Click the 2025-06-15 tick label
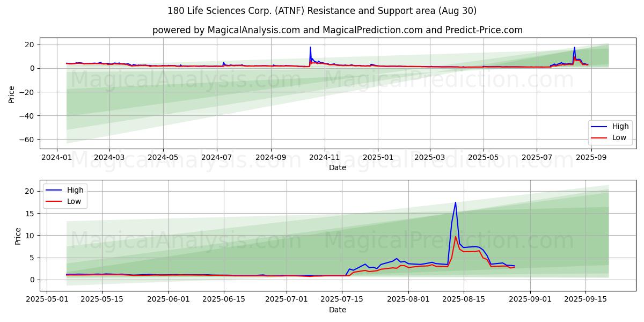The height and width of the screenshot is (322, 644). click(223, 300)
